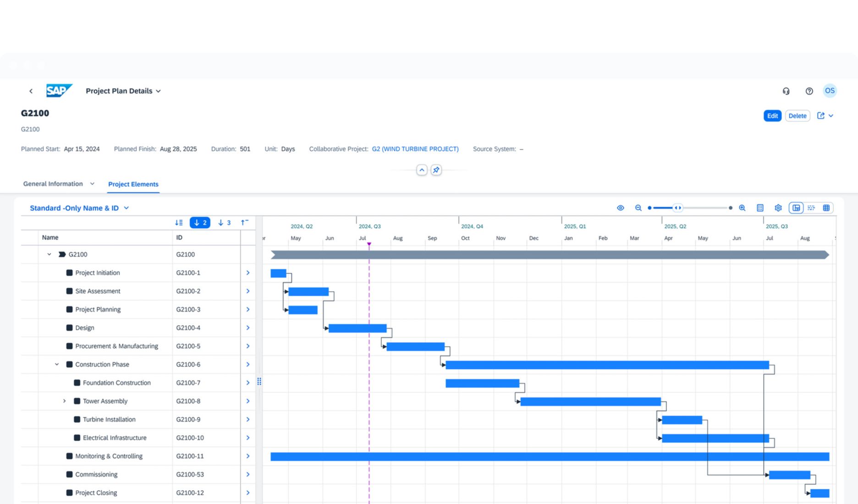Open the legend list icon
This screenshot has width=858, height=504.
pos(760,208)
